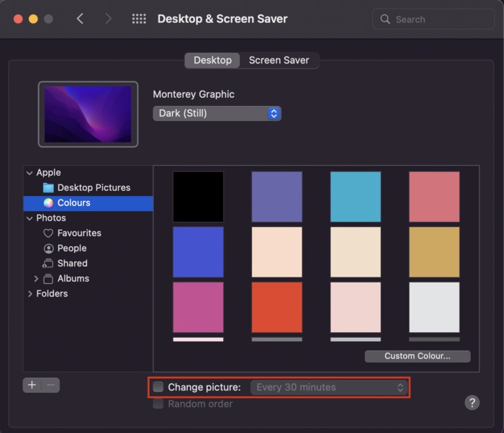Switch to the Desktop tab
The height and width of the screenshot is (433, 504).
coord(212,60)
